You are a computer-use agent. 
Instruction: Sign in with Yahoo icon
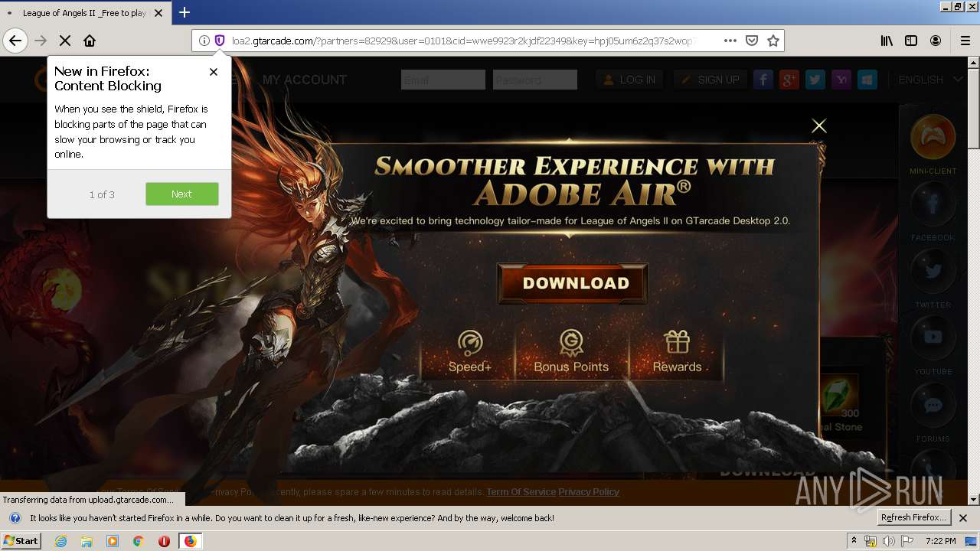click(x=841, y=80)
